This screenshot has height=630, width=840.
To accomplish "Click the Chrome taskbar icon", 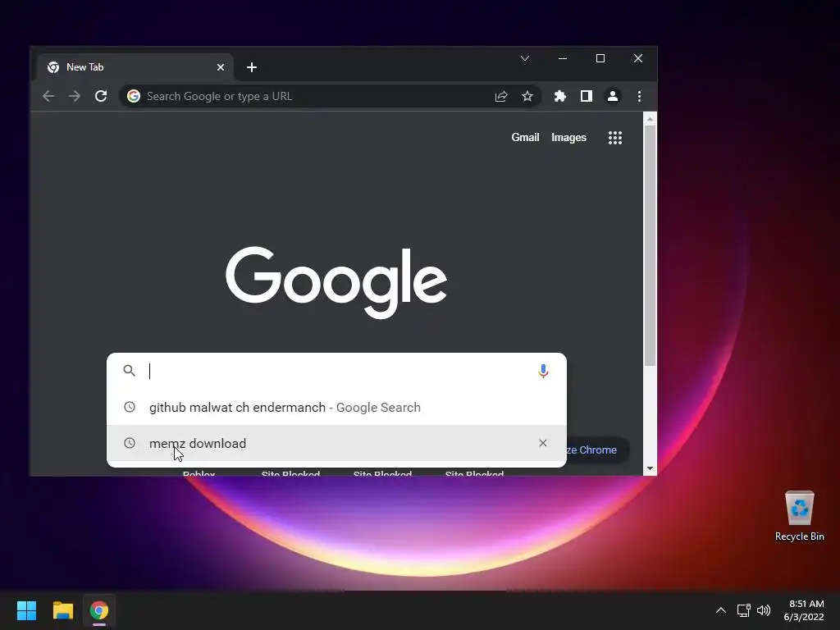I will [99, 610].
